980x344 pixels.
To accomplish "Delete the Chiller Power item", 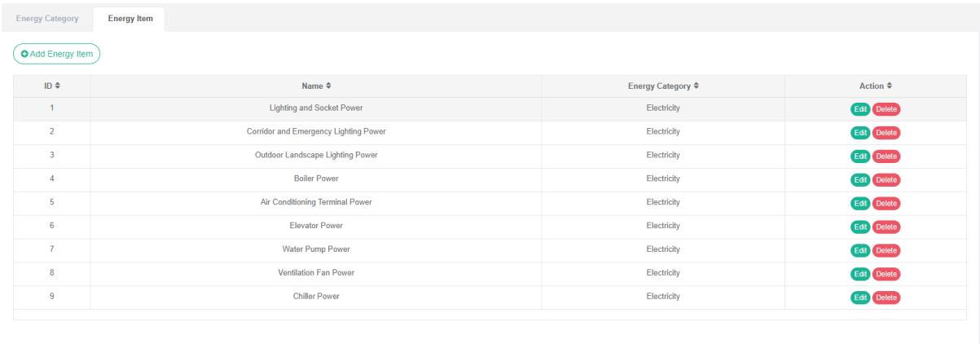I will pos(886,298).
